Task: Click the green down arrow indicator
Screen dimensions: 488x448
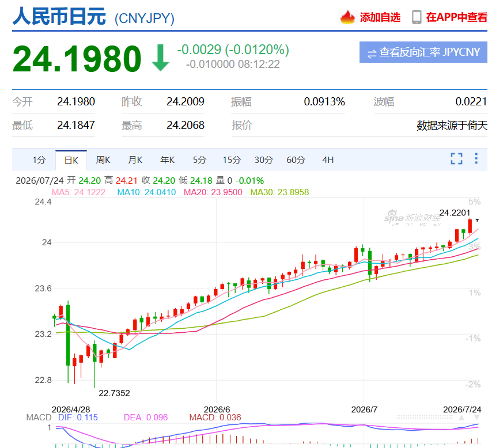Action: (160, 58)
